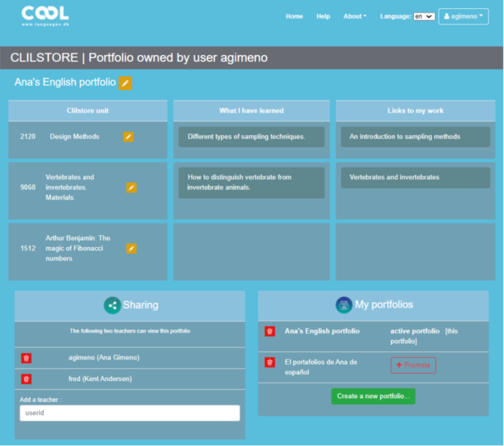Click pencil icon for Vertebrates and invertebrates unit
Viewport: 504px width, 446px height.
[131, 188]
